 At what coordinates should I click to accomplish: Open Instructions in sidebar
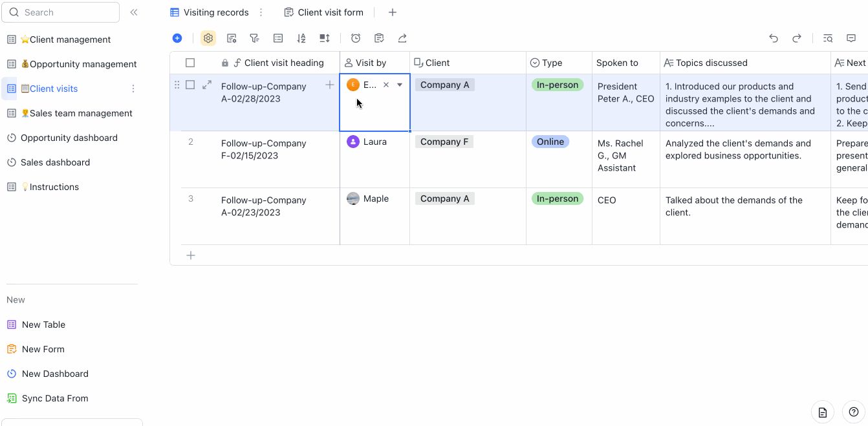[x=70, y=187]
